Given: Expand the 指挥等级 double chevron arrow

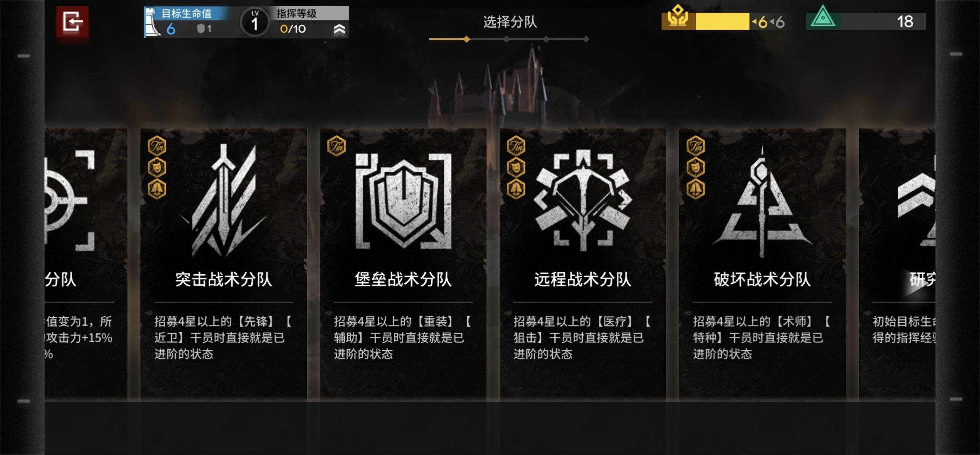Looking at the screenshot, I should tap(339, 29).
